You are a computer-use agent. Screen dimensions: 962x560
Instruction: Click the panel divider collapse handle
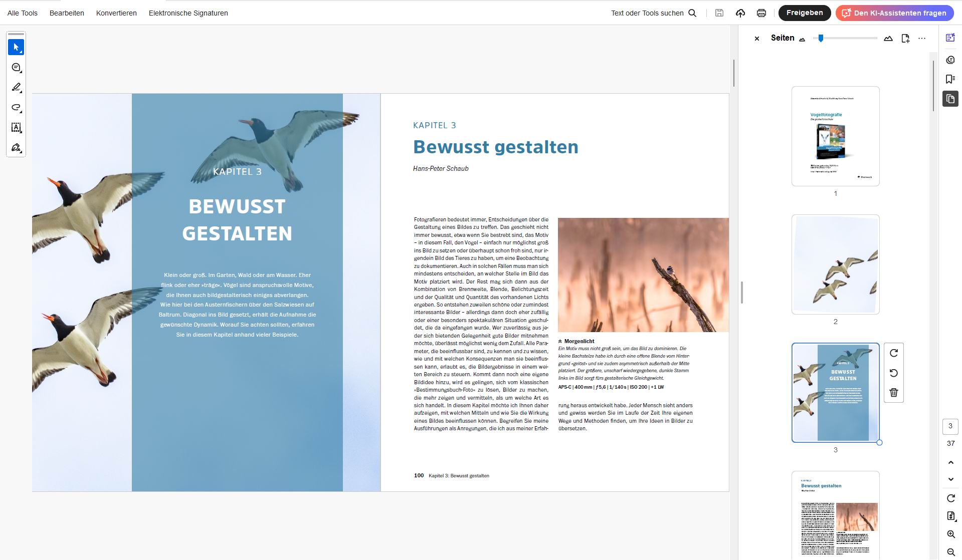[x=742, y=293]
